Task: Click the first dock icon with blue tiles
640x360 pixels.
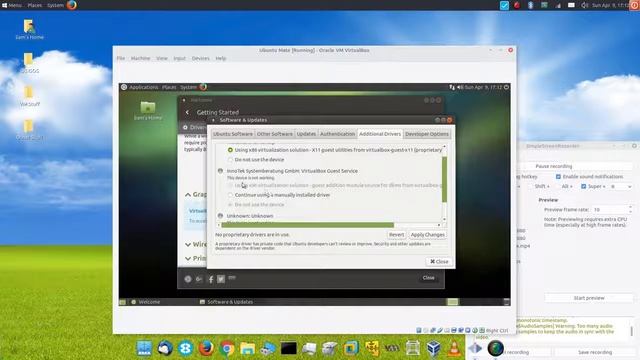Action: [144, 348]
